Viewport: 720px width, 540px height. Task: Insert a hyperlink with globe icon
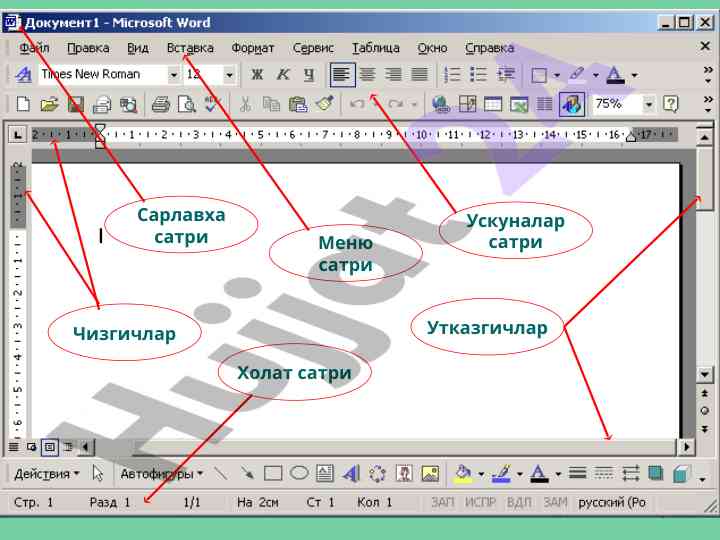441,104
